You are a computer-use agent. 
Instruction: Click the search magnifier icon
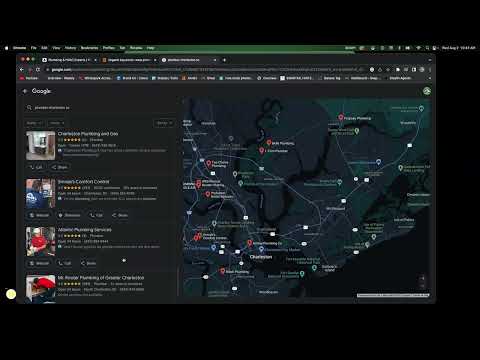(x=29, y=107)
